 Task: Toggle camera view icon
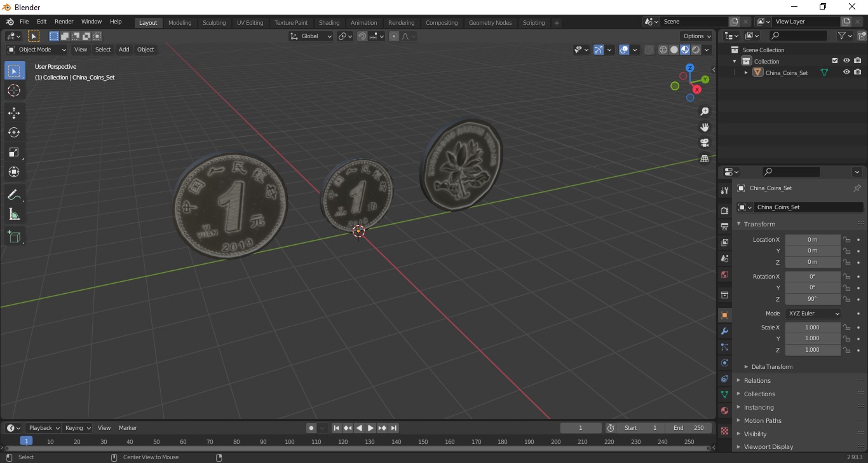point(704,143)
